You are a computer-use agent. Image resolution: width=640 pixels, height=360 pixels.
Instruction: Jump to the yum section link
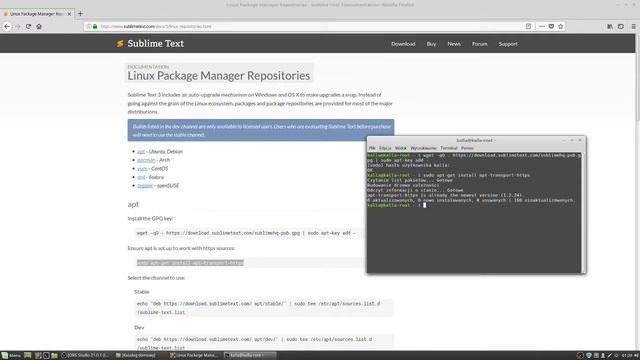[142, 169]
